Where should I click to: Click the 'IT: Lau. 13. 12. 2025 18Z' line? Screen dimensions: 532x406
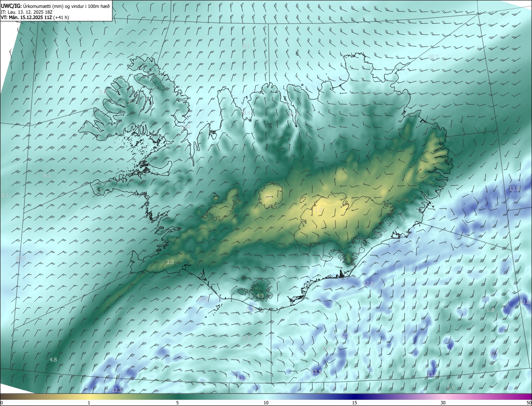[26, 12]
